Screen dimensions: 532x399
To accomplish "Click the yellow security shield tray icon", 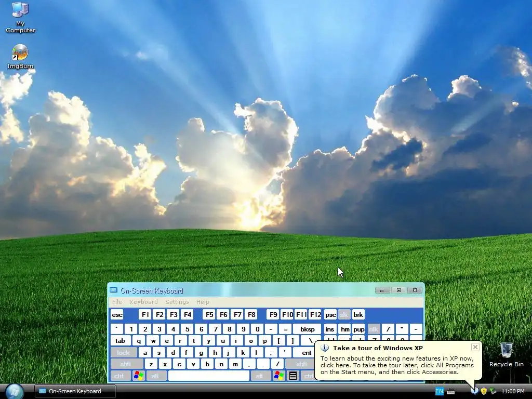I will (484, 391).
